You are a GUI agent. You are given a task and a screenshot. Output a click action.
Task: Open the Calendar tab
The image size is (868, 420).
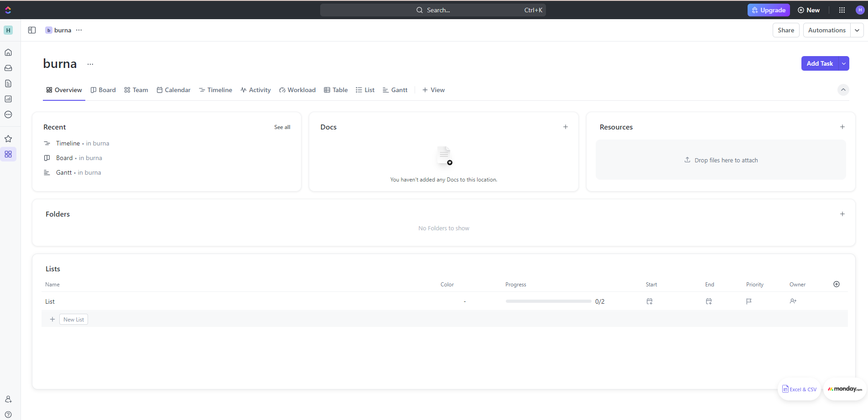point(173,90)
